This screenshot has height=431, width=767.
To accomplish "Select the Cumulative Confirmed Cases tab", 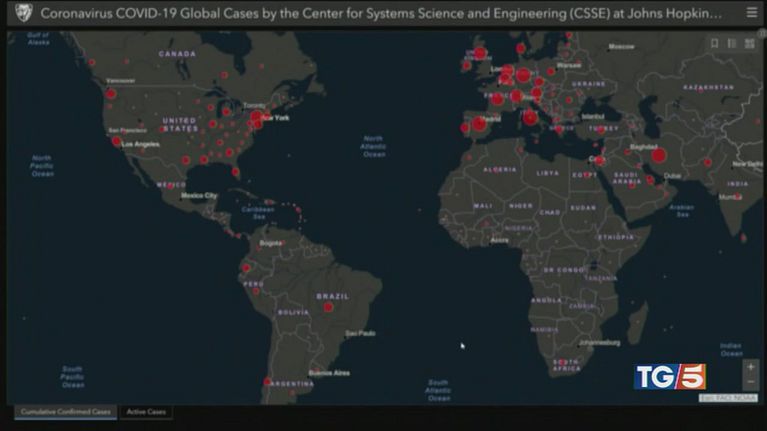I will tap(65, 411).
